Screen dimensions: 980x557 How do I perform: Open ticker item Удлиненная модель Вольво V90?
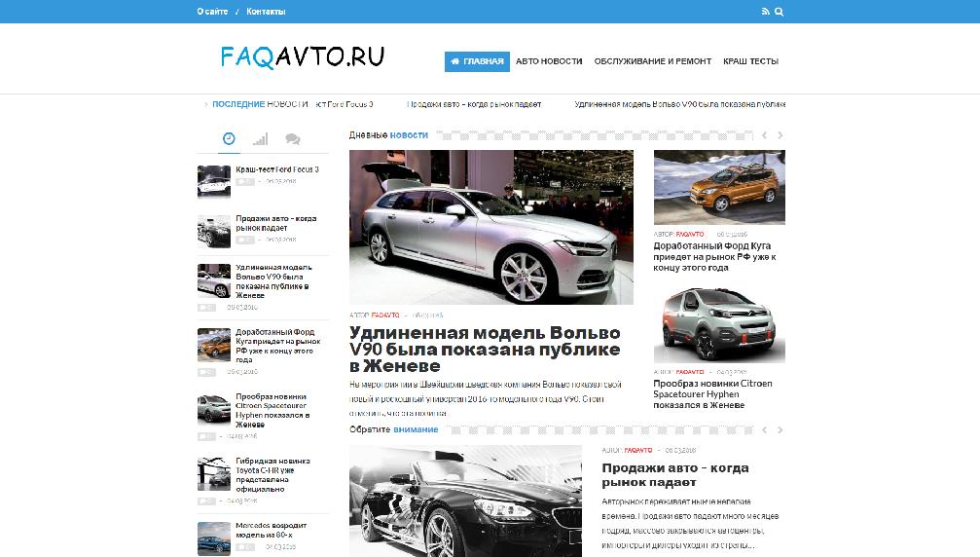[680, 104]
